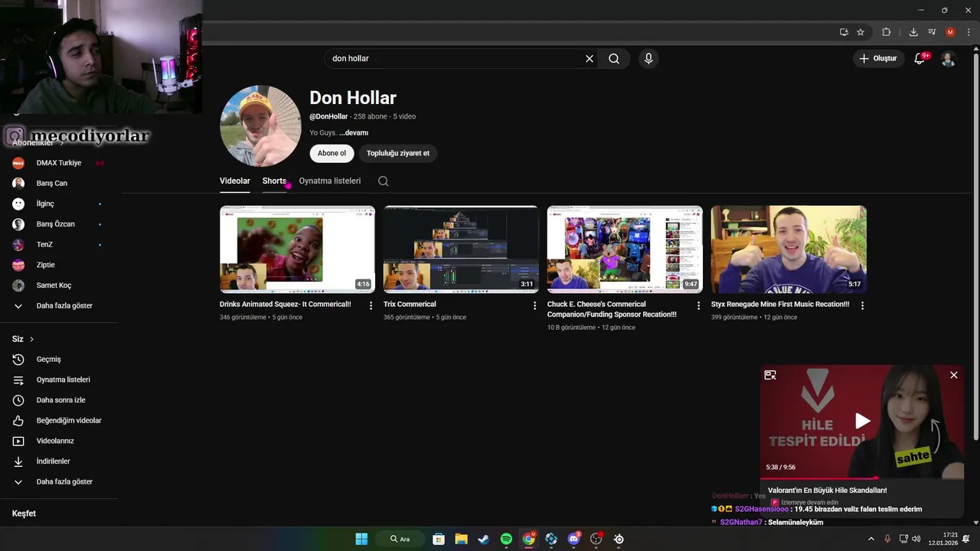
Task: Open Trix Commerical video thumbnail
Action: pyautogui.click(x=461, y=249)
